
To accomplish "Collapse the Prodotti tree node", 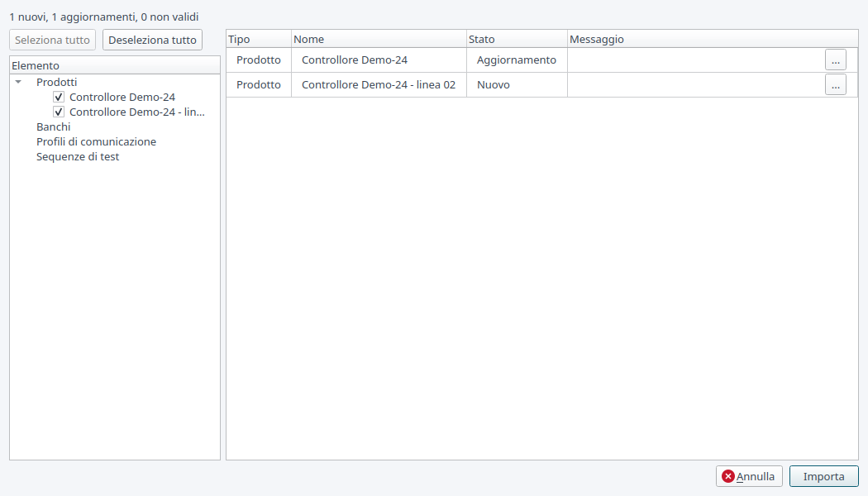I will 18,82.
